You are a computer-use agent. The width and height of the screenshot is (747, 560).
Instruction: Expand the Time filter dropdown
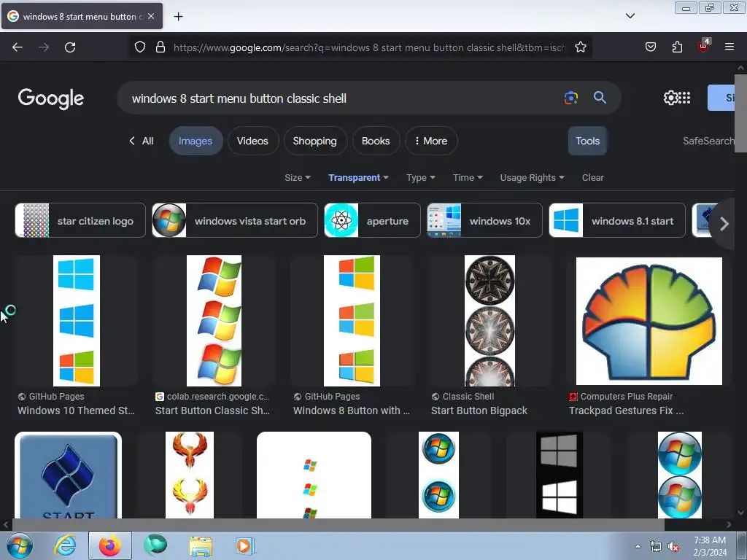click(x=468, y=178)
